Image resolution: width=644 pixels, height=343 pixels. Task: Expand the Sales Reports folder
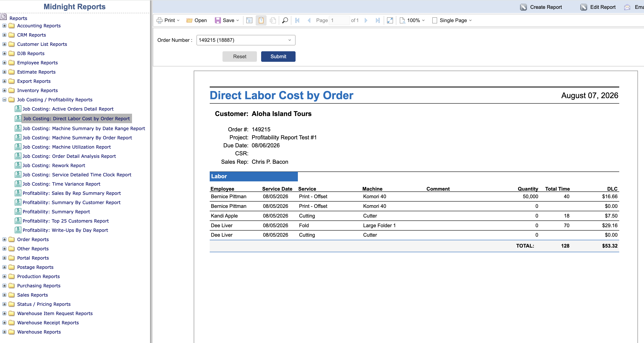click(4, 295)
